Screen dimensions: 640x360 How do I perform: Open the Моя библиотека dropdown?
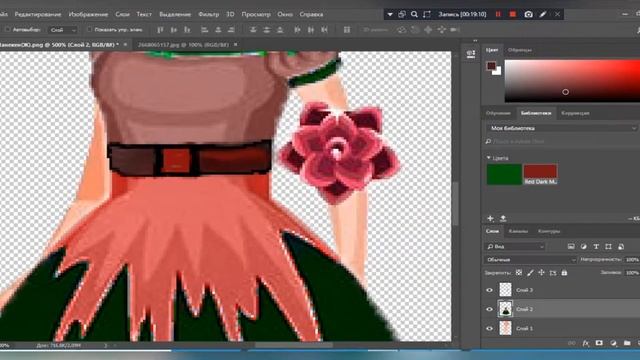point(562,128)
